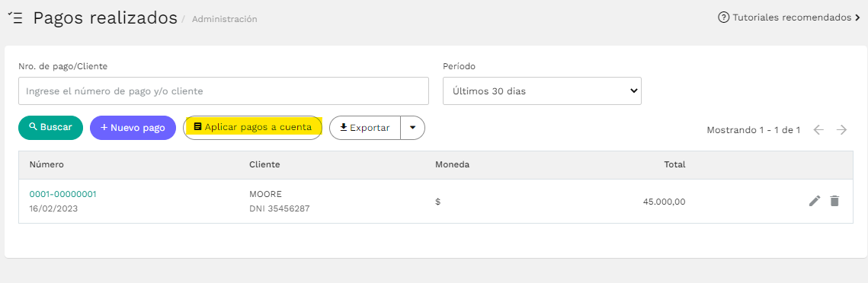Expand the Exportar options arrow
The height and width of the screenshot is (283, 868).
[412, 128]
